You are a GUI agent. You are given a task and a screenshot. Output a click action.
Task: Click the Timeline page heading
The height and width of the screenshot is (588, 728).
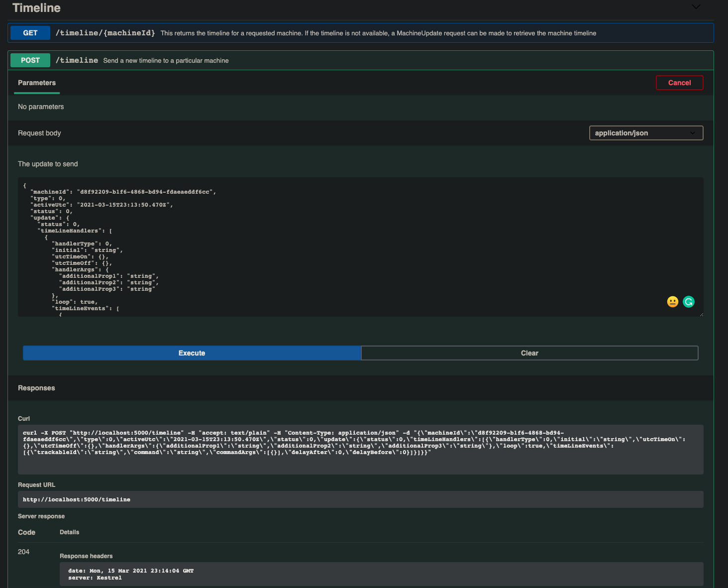[36, 7]
